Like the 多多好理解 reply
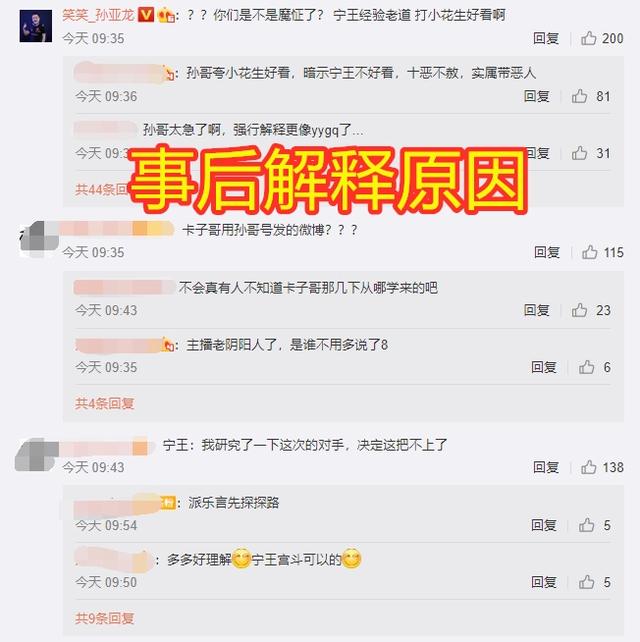The width and height of the screenshot is (640, 642). point(586,582)
